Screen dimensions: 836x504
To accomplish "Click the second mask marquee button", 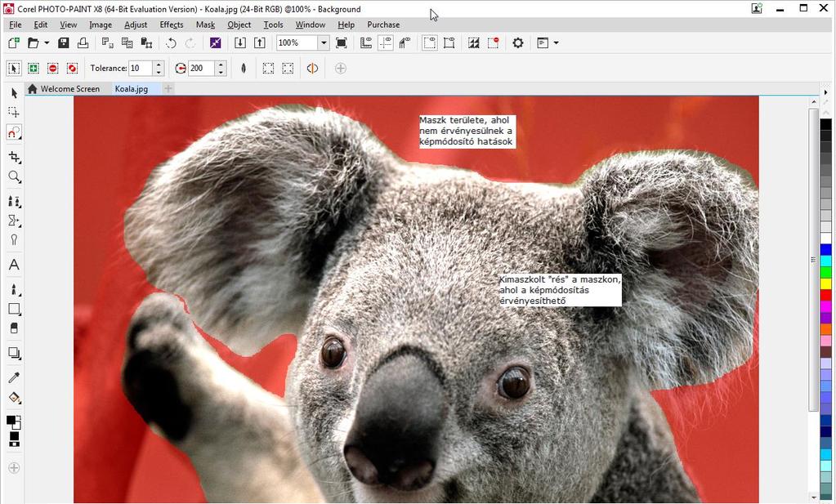I will pyautogui.click(x=288, y=68).
